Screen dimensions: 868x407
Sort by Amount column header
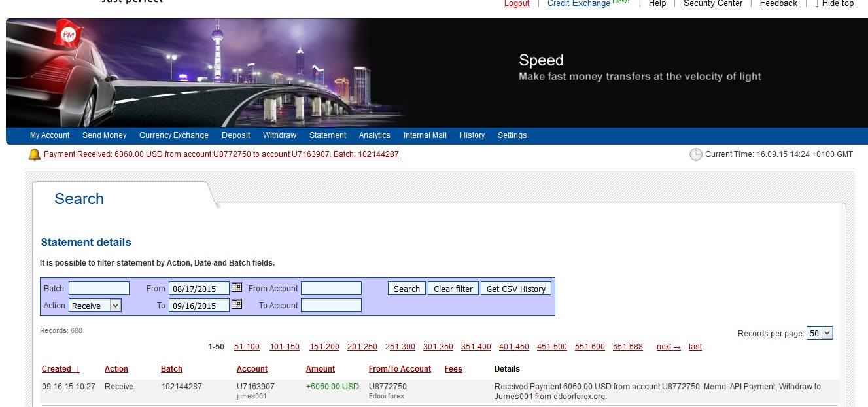pos(321,369)
